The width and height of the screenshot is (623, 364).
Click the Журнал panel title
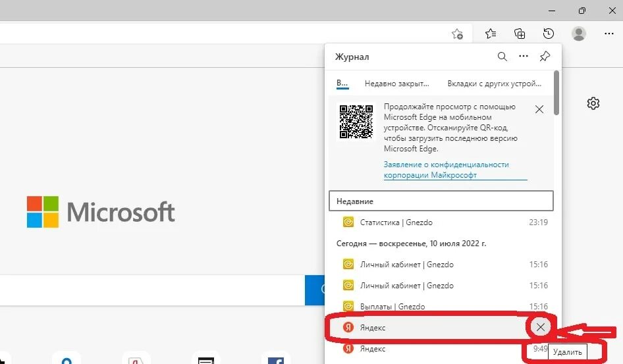pos(352,57)
